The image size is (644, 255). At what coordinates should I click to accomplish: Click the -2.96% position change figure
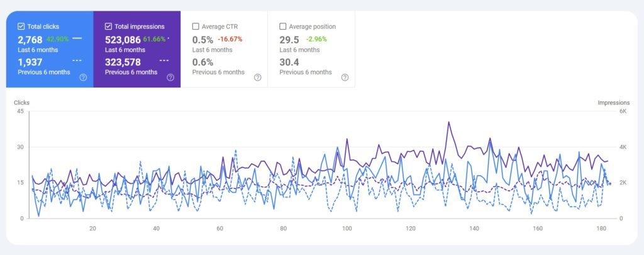(x=316, y=40)
